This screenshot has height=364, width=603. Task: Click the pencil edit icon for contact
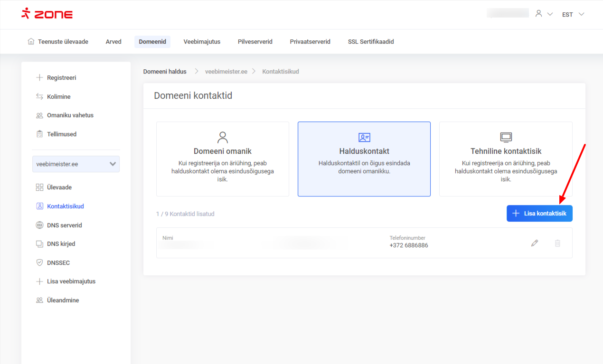(535, 243)
